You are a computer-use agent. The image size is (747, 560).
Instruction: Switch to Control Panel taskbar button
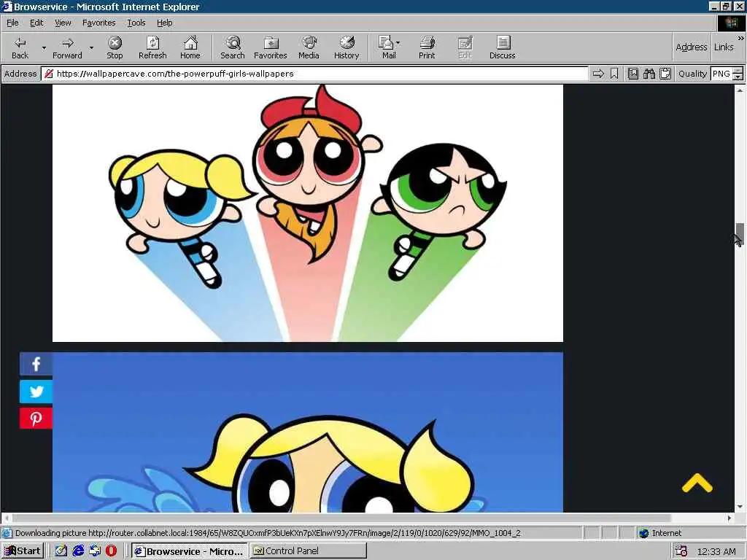click(x=309, y=551)
